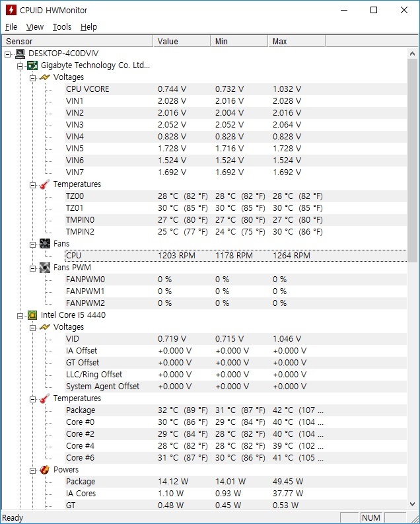Screen dimensions: 420x524
Task: Collapse the motherboard Temperatures group
Action: 32,185
